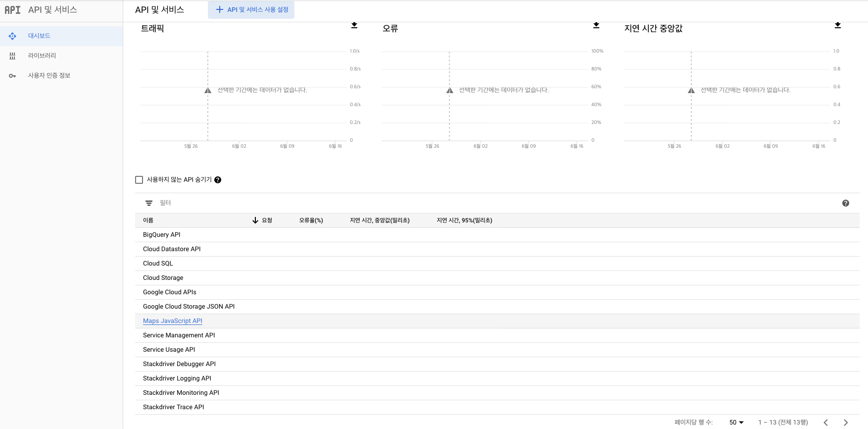Viewport: 868px width, 429px height.
Task: Sort by the 오류율(%) column header
Action: pos(311,220)
